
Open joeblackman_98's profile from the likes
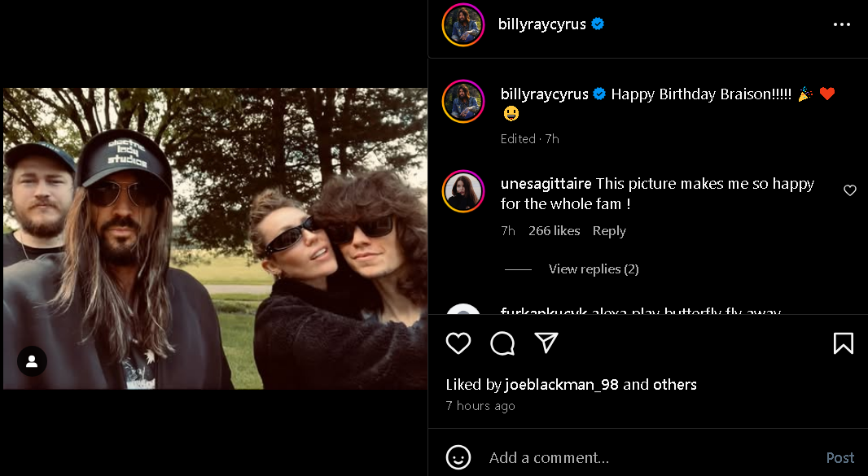[x=562, y=385]
